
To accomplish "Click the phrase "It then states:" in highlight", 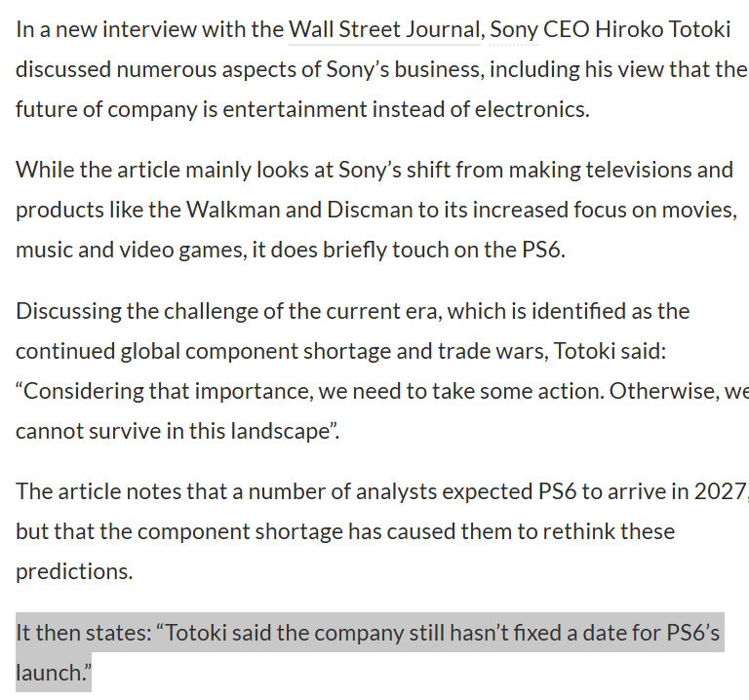I will coord(84,633).
